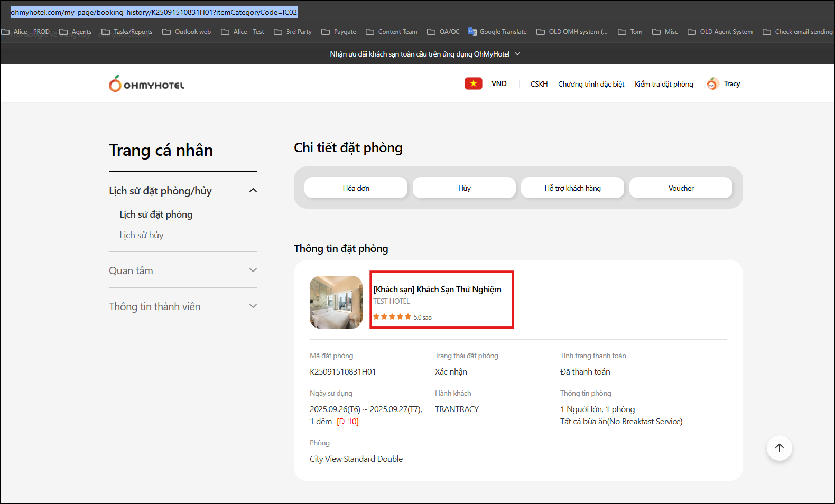Open the Content Team bookmark folder
835x504 pixels.
click(x=392, y=32)
